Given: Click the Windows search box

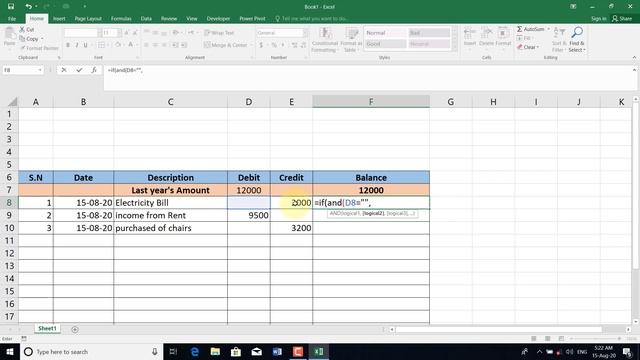Looking at the screenshot, I should (x=91, y=351).
